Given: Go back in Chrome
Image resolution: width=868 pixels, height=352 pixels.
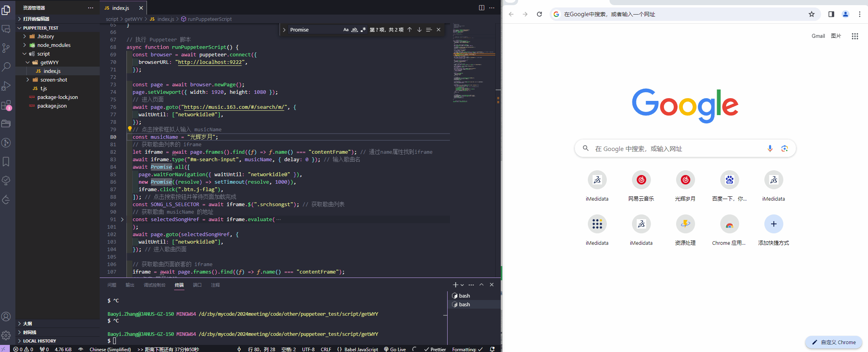Looking at the screenshot, I should click(511, 14).
